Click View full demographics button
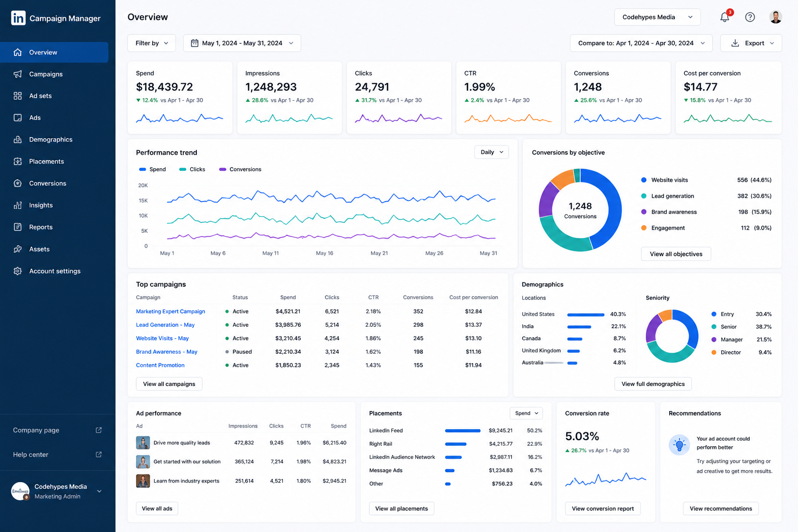This screenshot has width=798, height=532. [653, 384]
